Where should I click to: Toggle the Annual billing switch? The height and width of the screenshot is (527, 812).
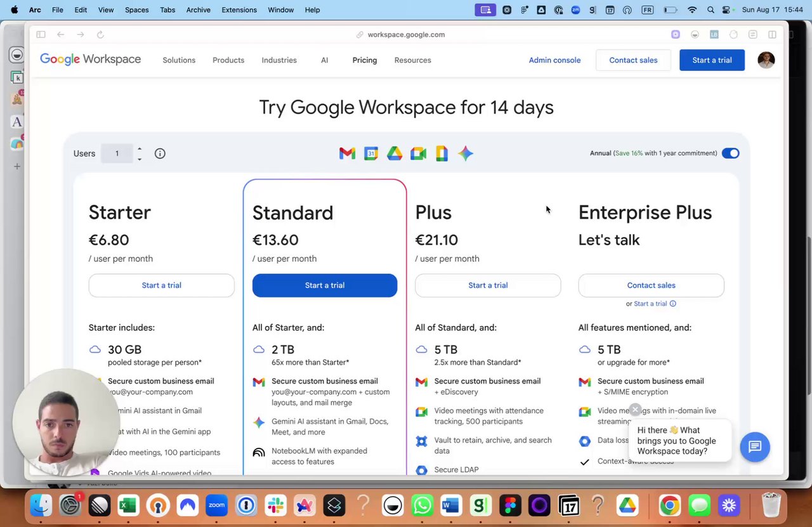tap(730, 153)
